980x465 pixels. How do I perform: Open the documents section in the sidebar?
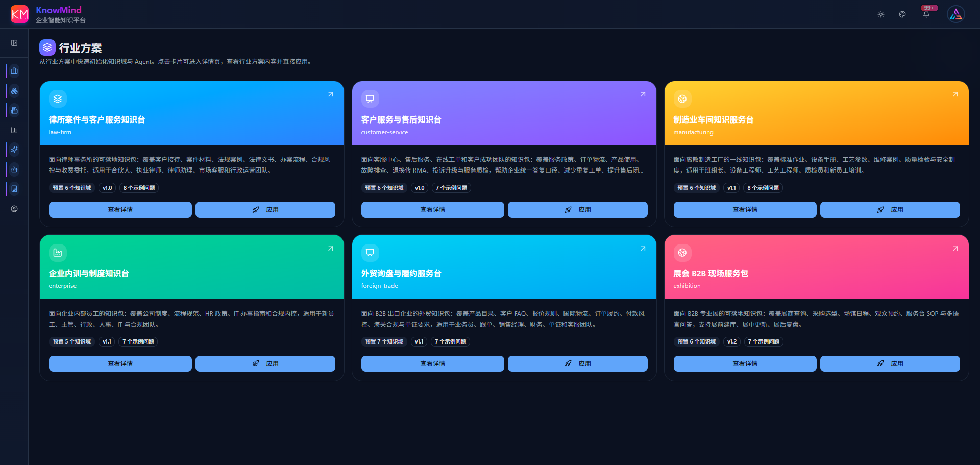pyautogui.click(x=14, y=110)
